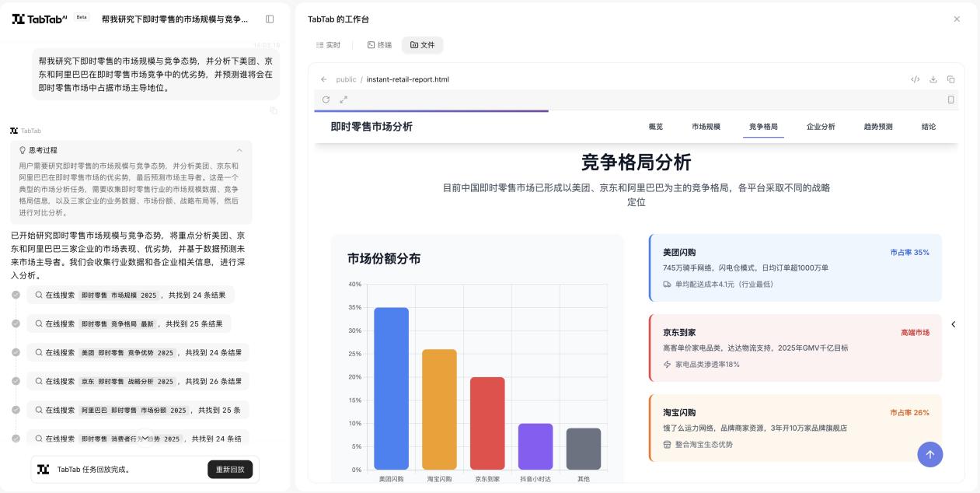Click the blue scroll-to-top arrow button

[x=929, y=454]
